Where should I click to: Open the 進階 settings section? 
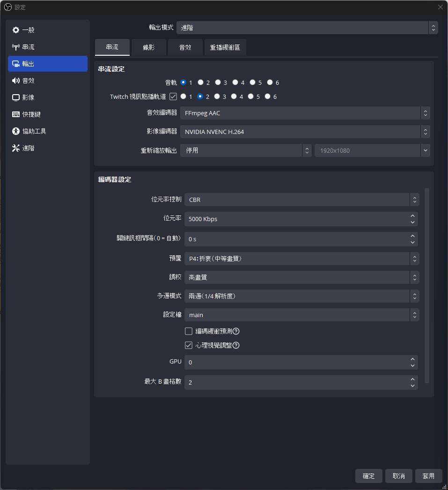coord(28,148)
